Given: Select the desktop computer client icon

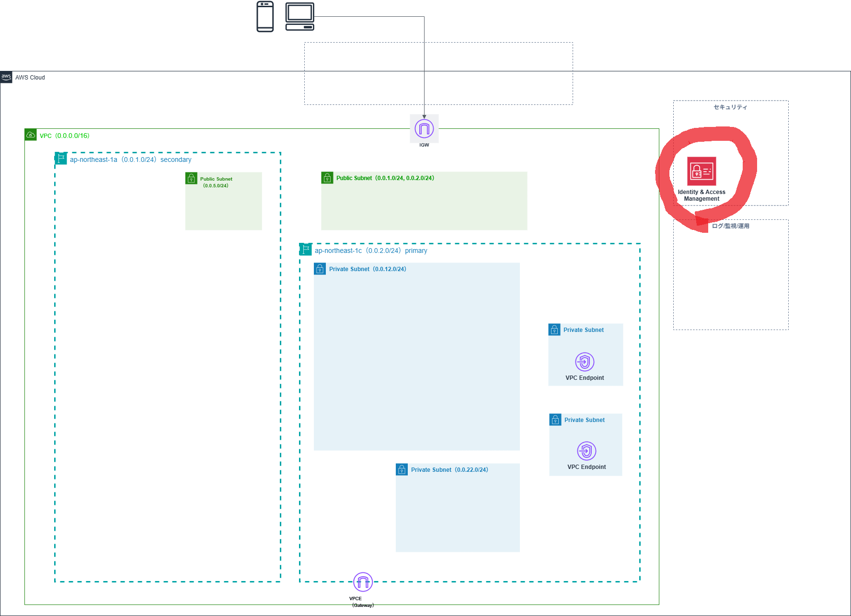Looking at the screenshot, I should (300, 16).
